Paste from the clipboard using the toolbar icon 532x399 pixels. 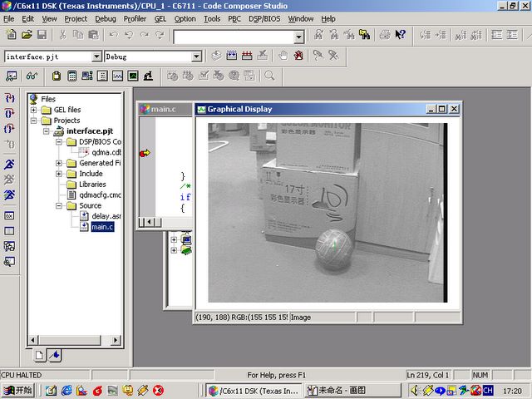pos(93,35)
